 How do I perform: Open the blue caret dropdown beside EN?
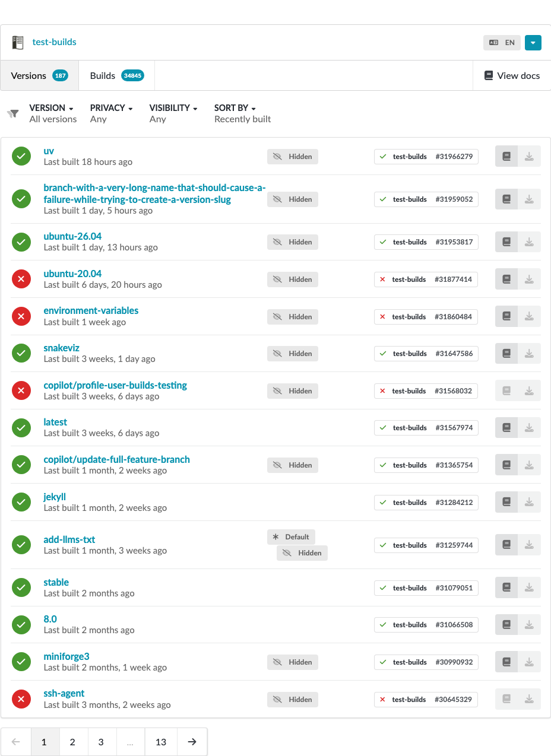533,43
